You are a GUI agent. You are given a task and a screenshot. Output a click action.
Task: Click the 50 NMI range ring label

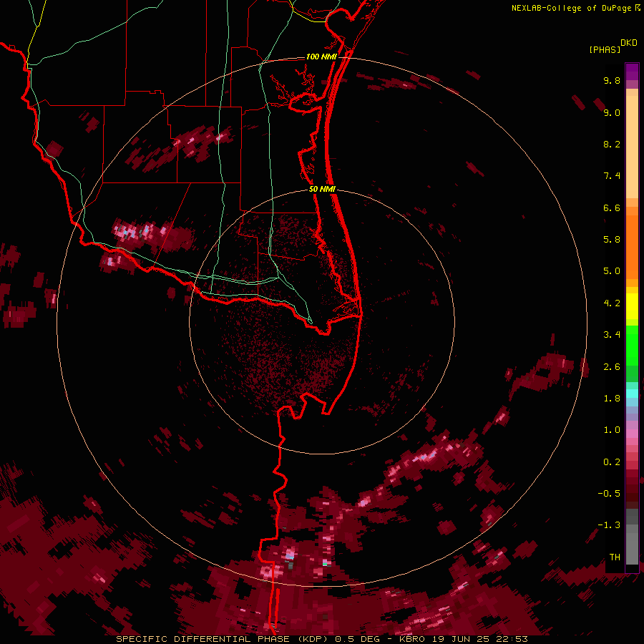tap(322, 189)
